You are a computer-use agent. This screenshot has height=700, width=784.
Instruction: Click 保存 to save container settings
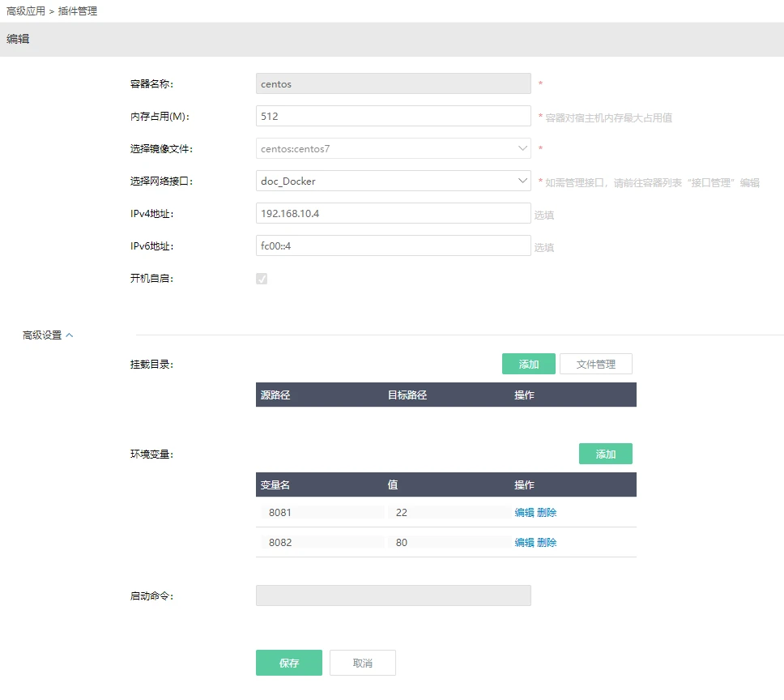coord(288,663)
